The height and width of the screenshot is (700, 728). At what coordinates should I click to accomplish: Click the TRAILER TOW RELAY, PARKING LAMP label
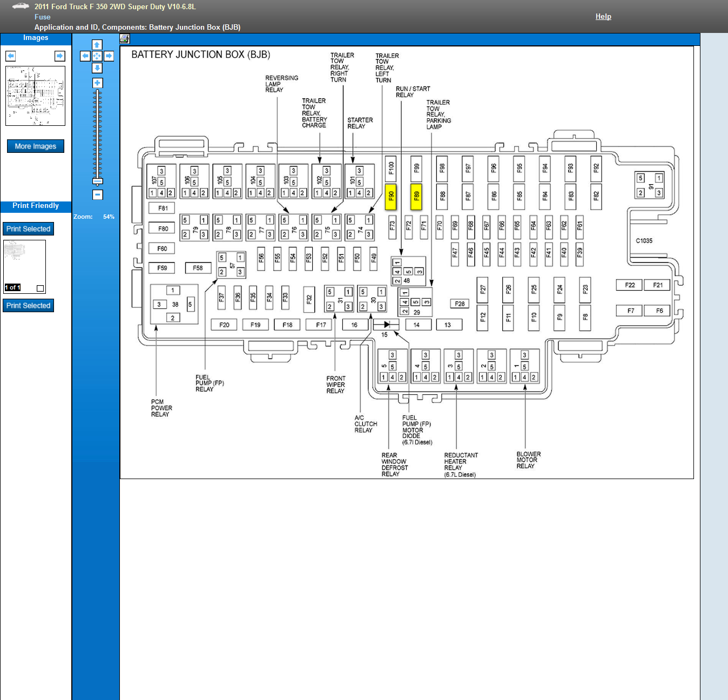click(x=439, y=115)
